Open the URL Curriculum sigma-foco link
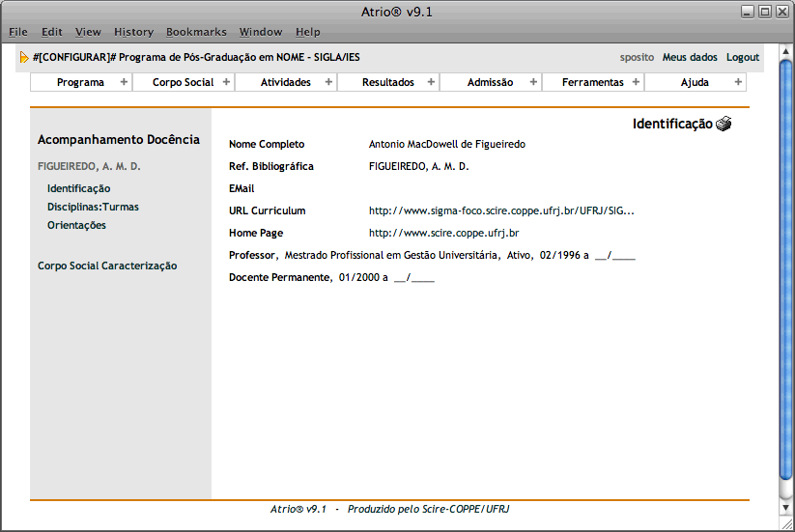This screenshot has height=532, width=795. click(501, 210)
